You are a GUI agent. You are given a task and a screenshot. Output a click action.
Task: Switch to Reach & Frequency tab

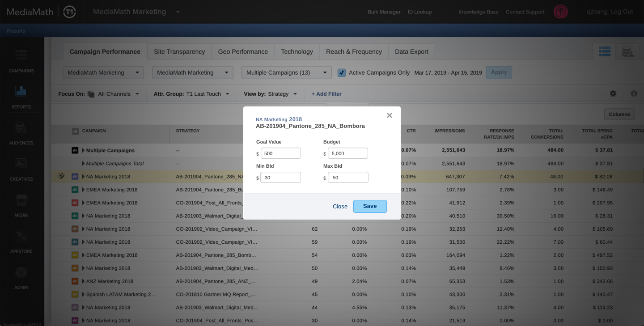(x=354, y=51)
